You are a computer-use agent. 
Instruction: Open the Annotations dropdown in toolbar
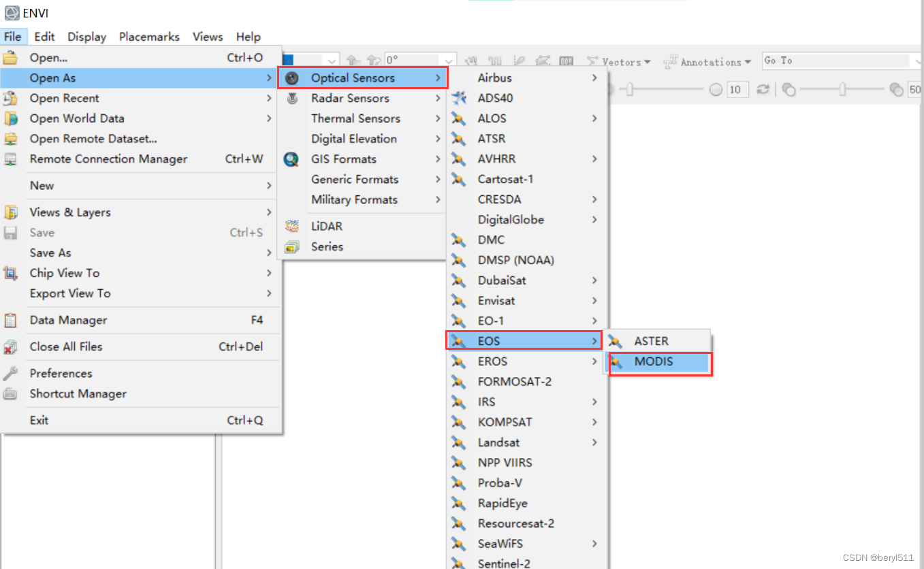[707, 62]
